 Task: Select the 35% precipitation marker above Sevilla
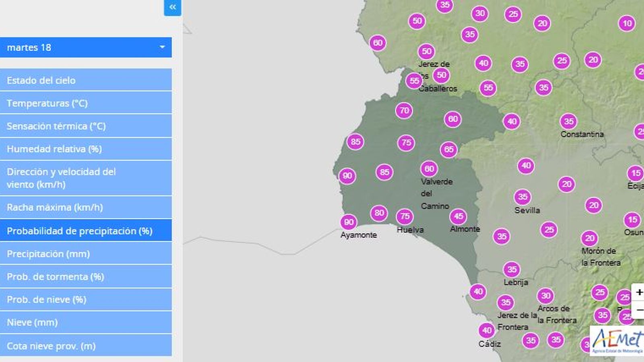click(x=523, y=197)
